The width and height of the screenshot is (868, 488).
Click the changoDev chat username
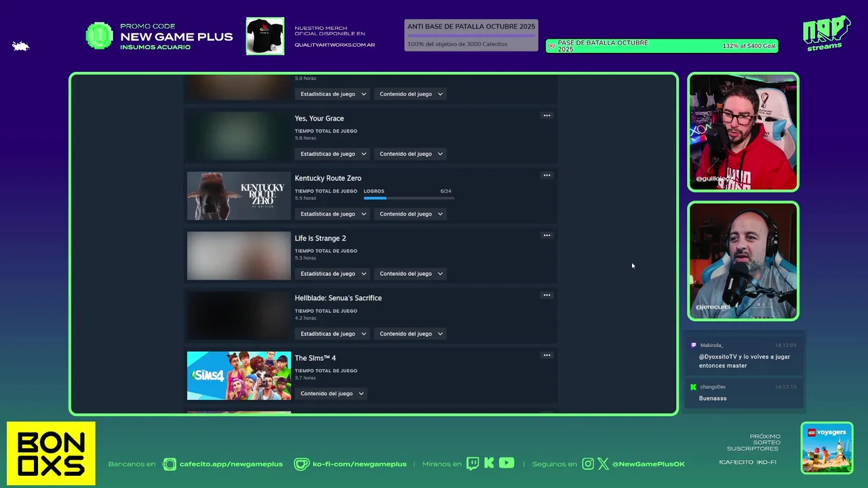point(713,387)
